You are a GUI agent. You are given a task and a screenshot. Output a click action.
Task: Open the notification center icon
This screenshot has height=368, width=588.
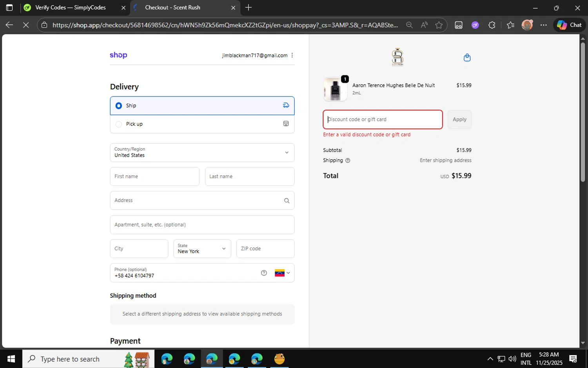coord(573,359)
